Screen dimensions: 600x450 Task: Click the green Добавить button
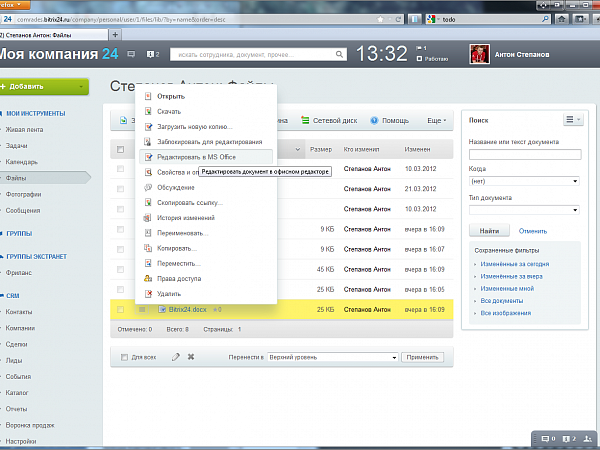coord(42,87)
